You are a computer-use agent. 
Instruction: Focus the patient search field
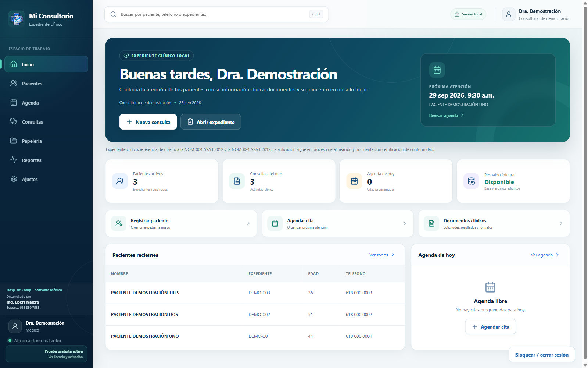click(216, 14)
